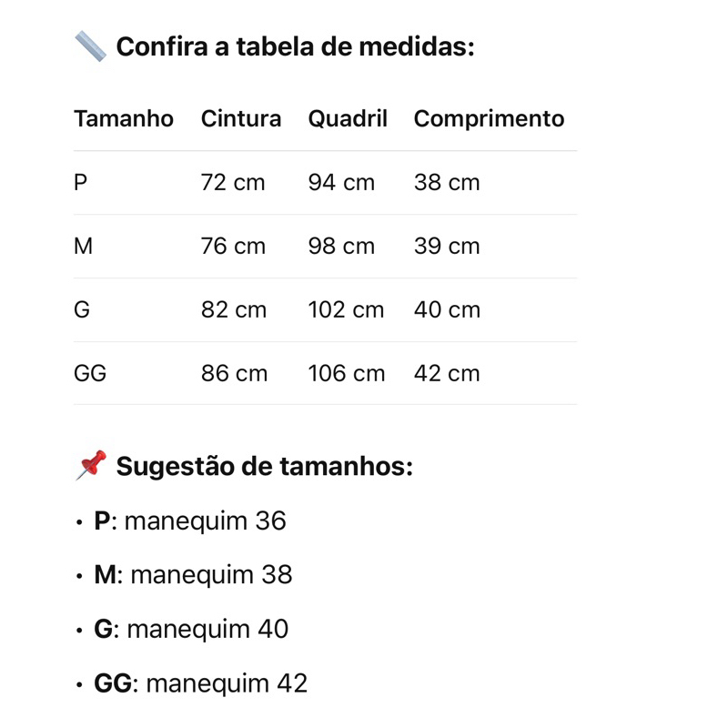Click the Cintura column header

(x=241, y=119)
